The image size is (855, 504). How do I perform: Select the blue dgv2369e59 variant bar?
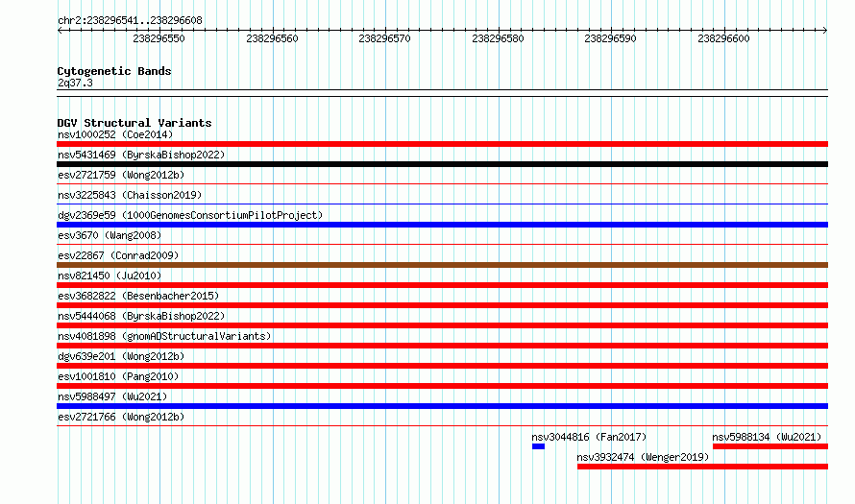pyautogui.click(x=442, y=225)
